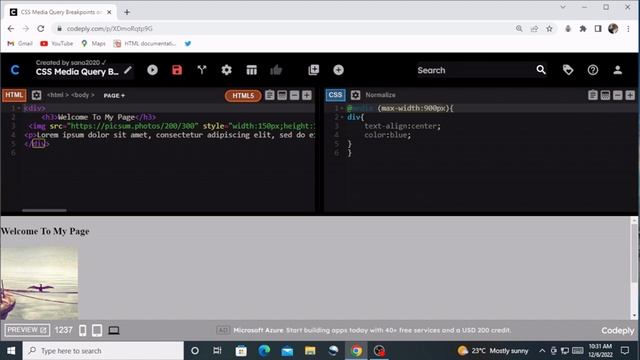Click the HTML5 badge button
The image size is (640, 360).
tap(243, 96)
